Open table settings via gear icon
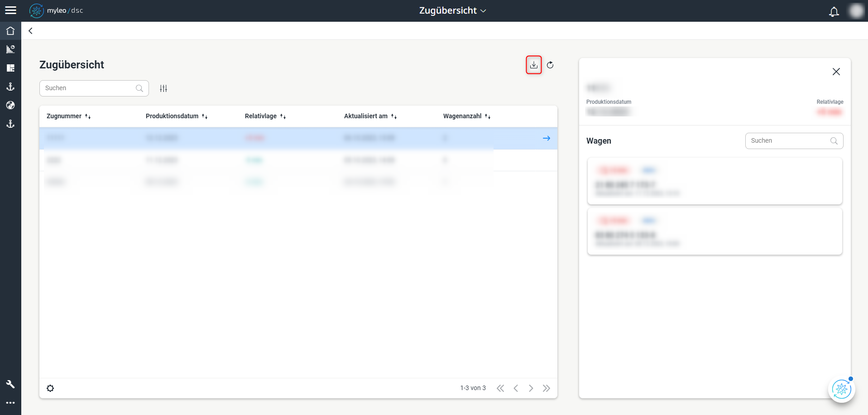Screen dimensions: 868x415 (x=50, y=388)
